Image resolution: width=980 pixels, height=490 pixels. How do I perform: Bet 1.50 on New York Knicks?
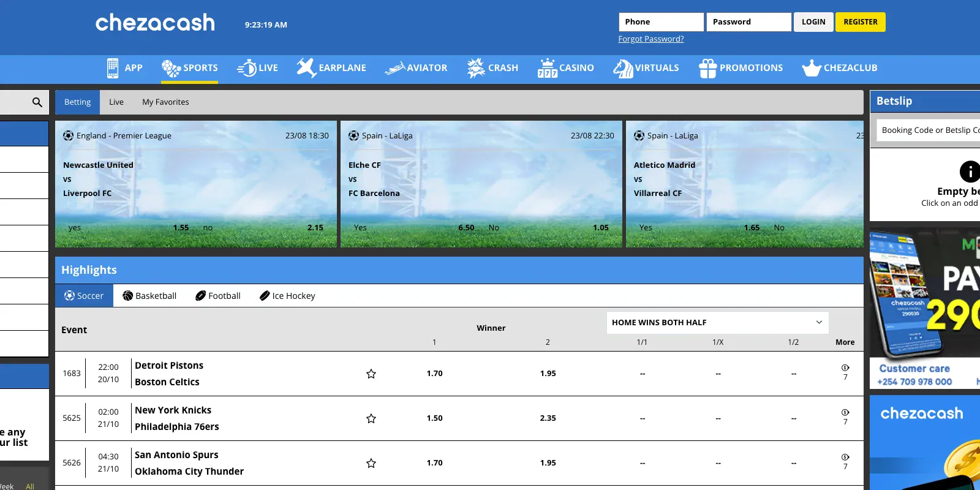(x=435, y=418)
